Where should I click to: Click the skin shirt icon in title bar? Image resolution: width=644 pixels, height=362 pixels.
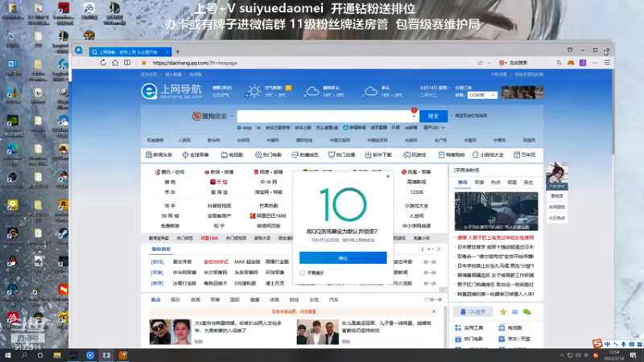(570, 50)
